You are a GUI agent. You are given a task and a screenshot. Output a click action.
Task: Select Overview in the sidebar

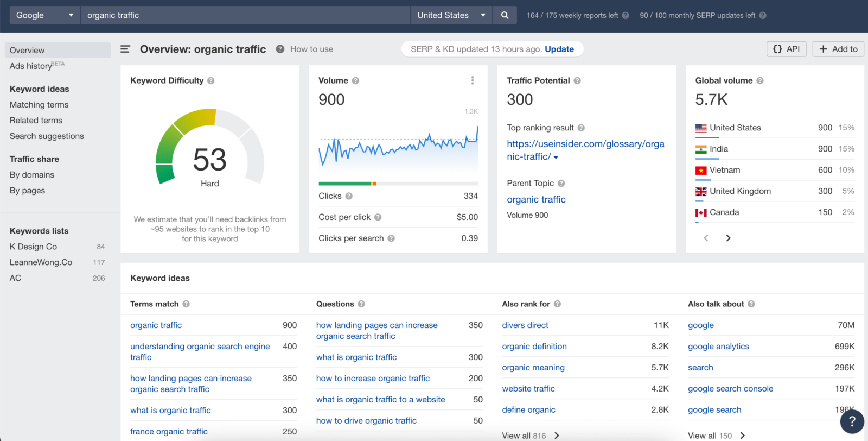click(58, 50)
